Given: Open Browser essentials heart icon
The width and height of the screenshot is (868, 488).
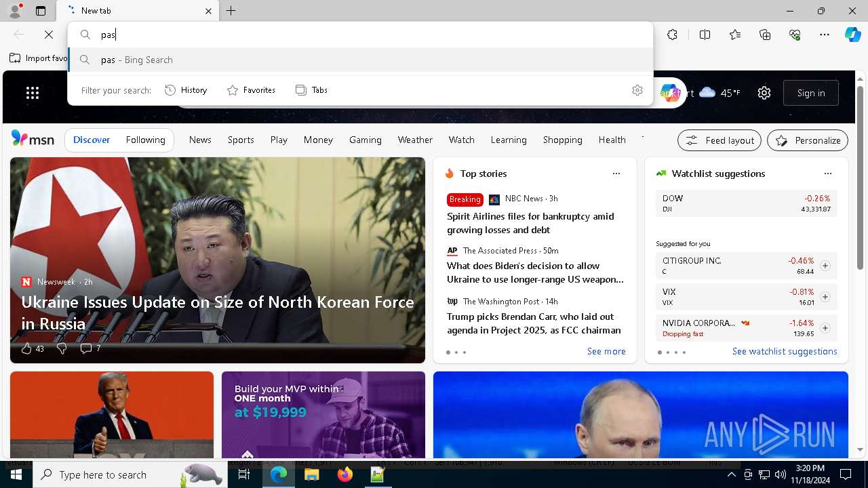Looking at the screenshot, I should [x=795, y=35].
